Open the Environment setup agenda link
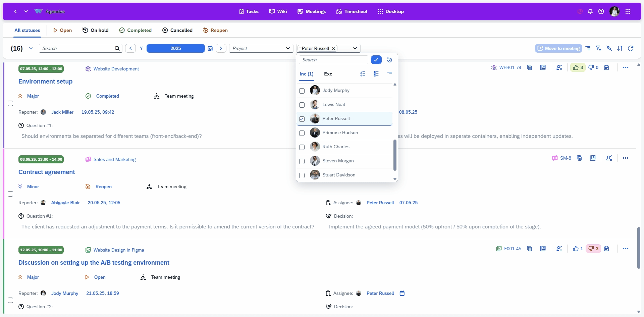The width and height of the screenshot is (644, 317). pyautogui.click(x=45, y=82)
